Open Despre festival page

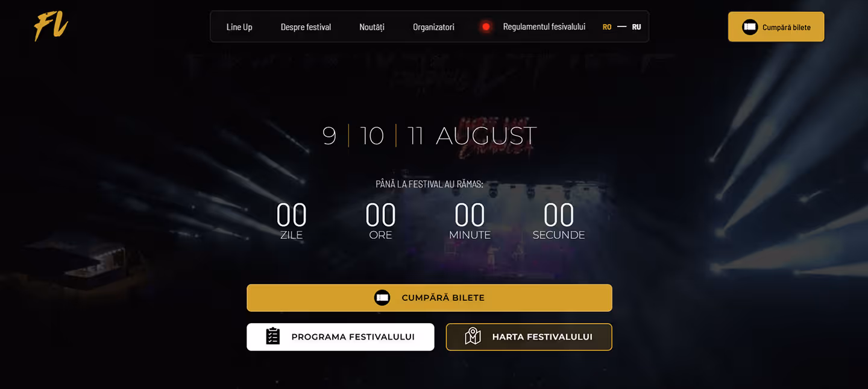coord(306,27)
